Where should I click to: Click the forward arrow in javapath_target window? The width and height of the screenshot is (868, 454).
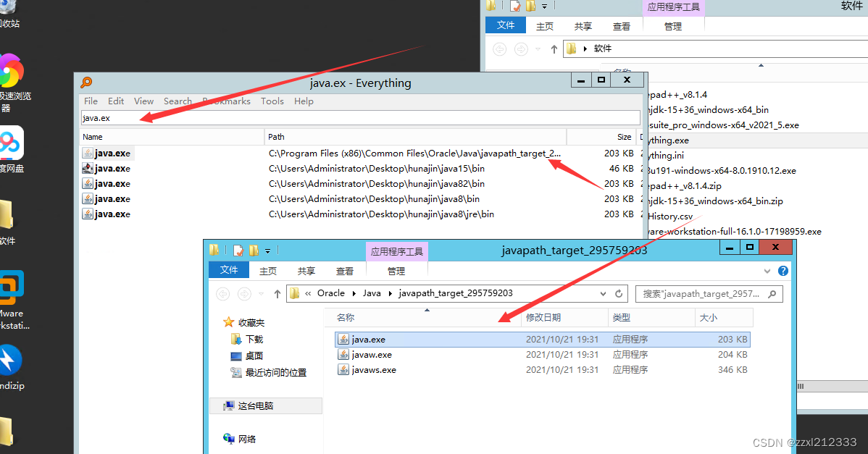pos(244,294)
